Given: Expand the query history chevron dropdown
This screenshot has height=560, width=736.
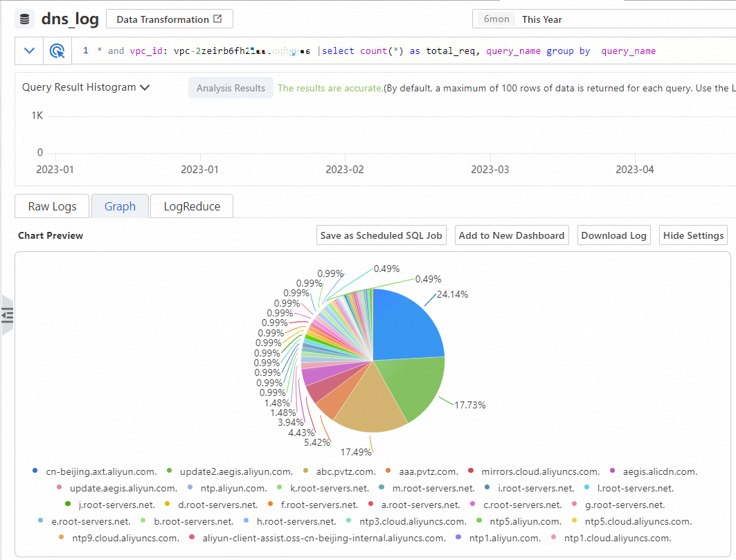Looking at the screenshot, I should click(x=29, y=51).
